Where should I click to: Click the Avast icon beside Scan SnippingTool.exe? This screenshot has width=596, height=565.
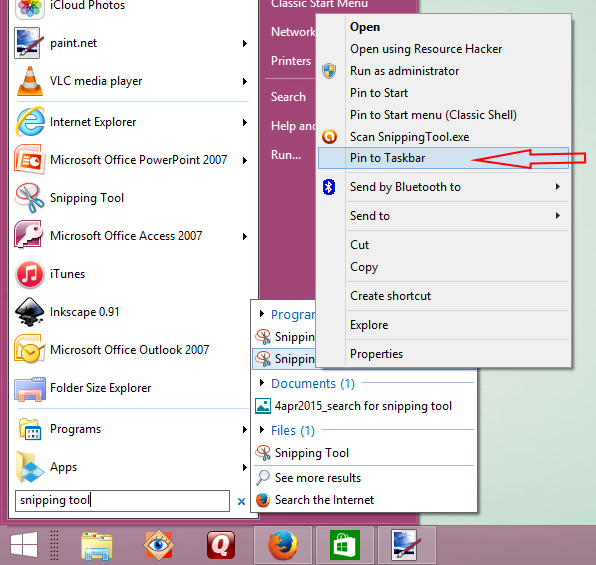pyautogui.click(x=330, y=136)
